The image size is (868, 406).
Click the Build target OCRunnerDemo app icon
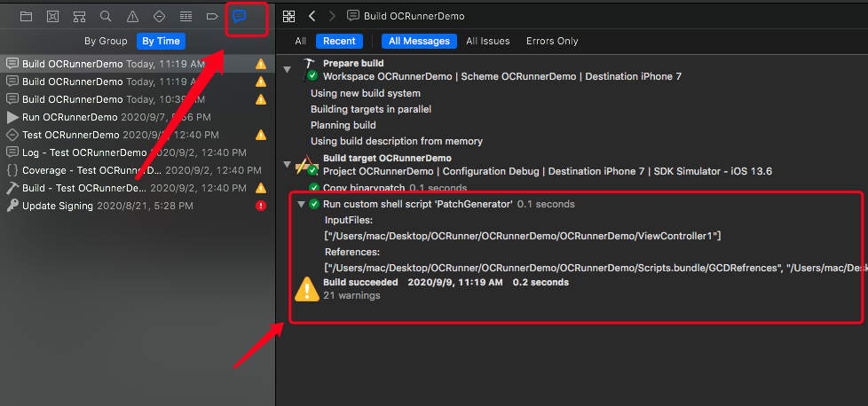pyautogui.click(x=308, y=165)
